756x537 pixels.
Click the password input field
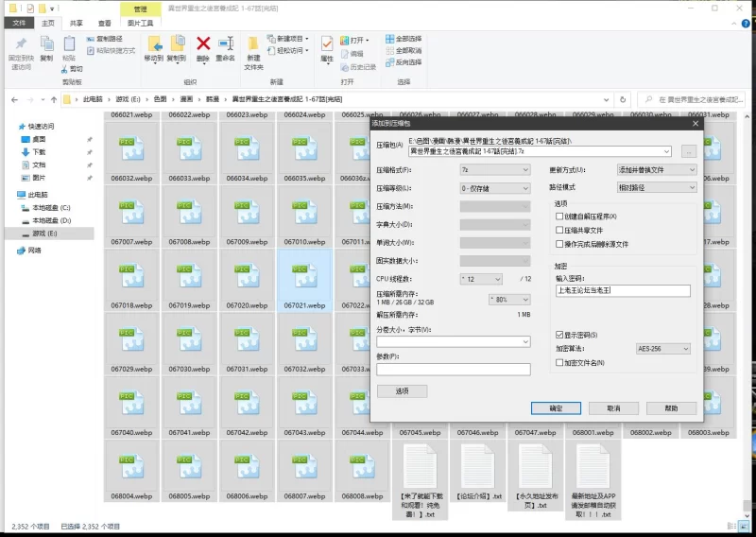624,290
